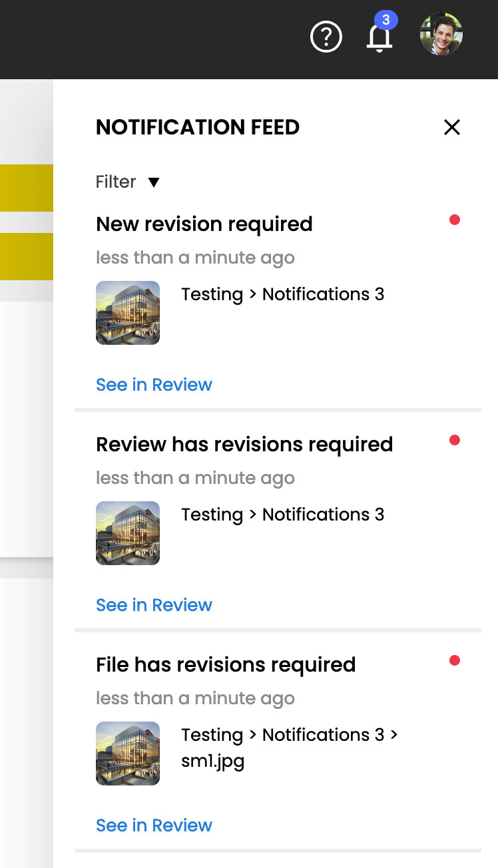The height and width of the screenshot is (868, 498).
Task: Click 'See in Review' under File has revisions
Action: click(154, 825)
